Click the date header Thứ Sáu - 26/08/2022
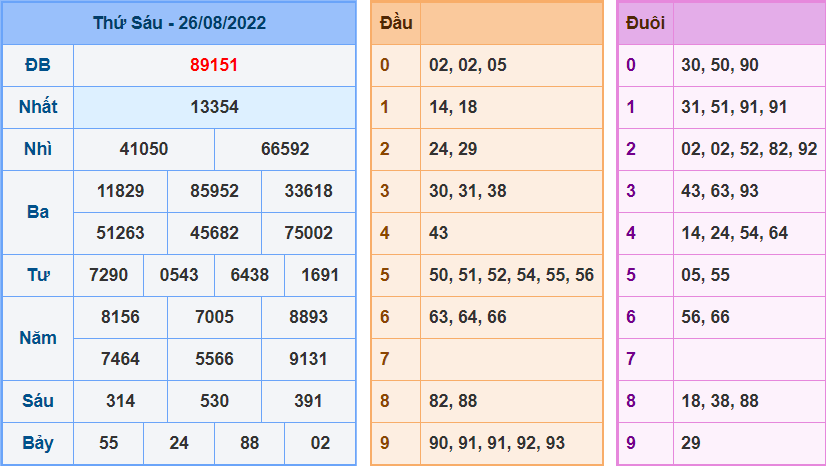Image resolution: width=826 pixels, height=466 pixels. point(179,23)
